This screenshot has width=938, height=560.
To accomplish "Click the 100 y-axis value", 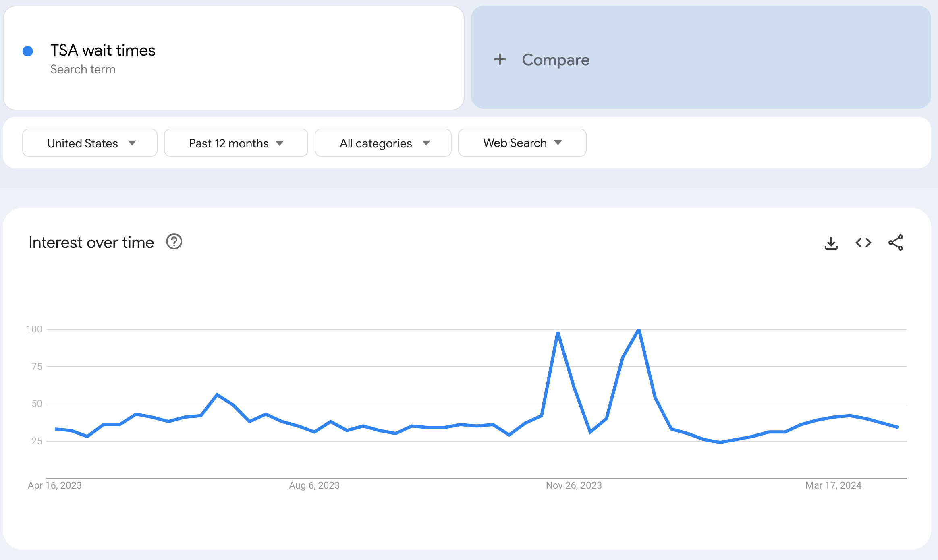I will pyautogui.click(x=34, y=329).
